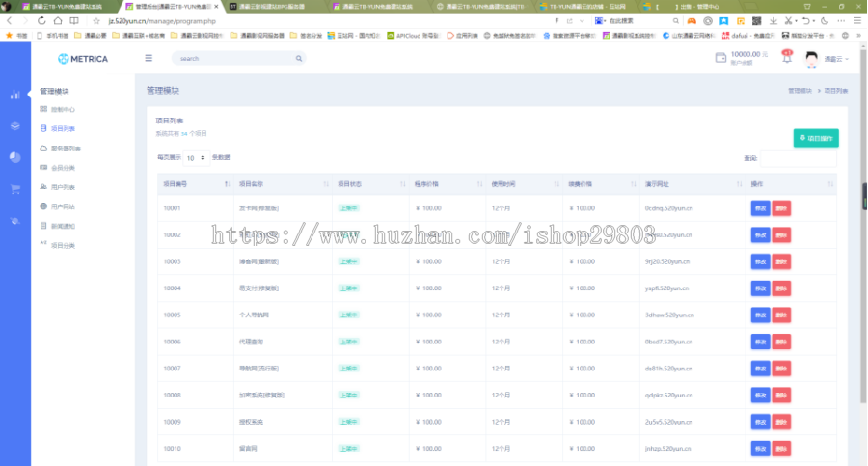Bookmark the page with the star icon
Screen dimensions: 868x466
[96, 21]
